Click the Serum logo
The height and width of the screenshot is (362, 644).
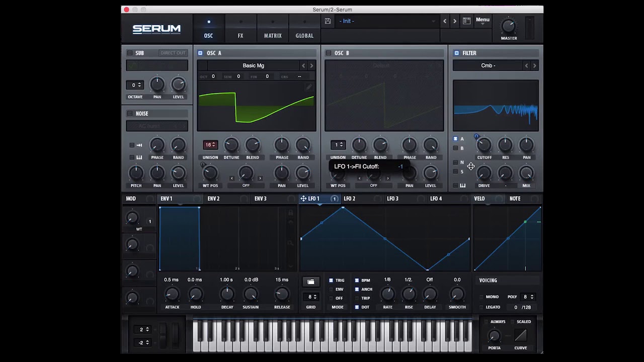(x=156, y=29)
